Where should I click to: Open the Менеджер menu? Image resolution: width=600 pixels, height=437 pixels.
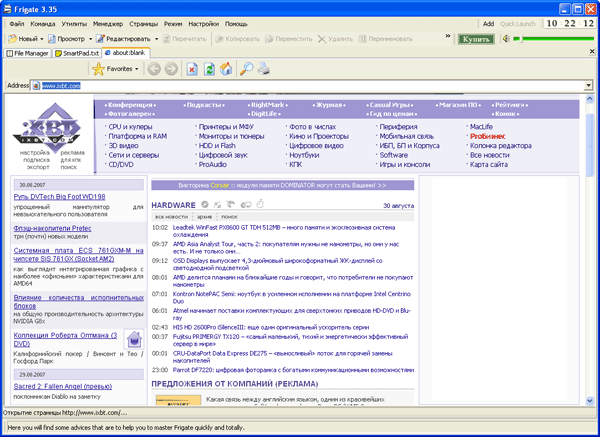108,24
